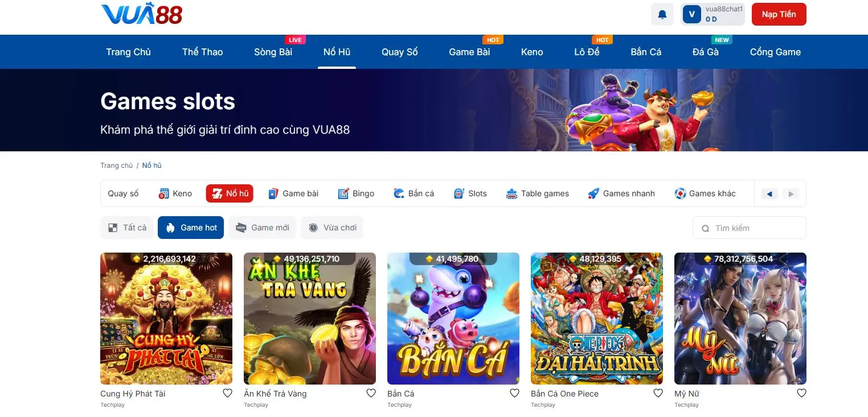Select the Game bài category icon

pos(274,193)
